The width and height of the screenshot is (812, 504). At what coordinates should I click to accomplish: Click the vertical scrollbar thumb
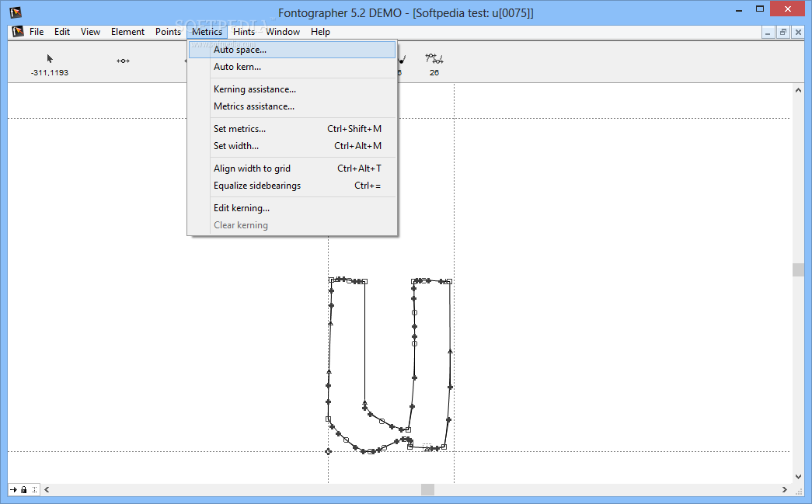(798, 269)
